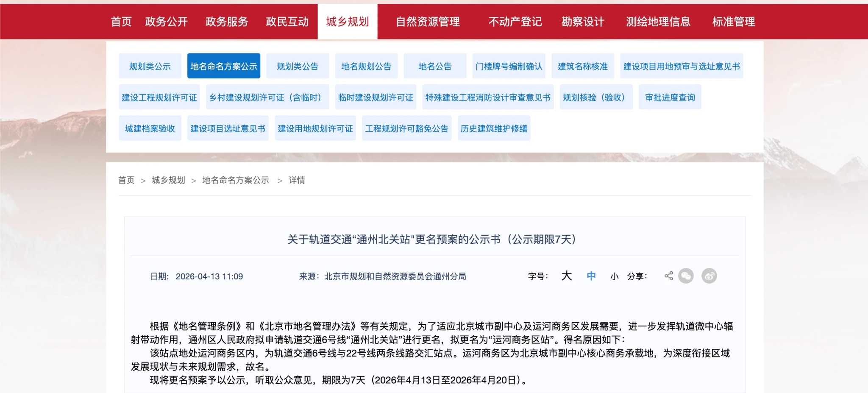Click 城乡规划 breadcrumb link

[168, 180]
